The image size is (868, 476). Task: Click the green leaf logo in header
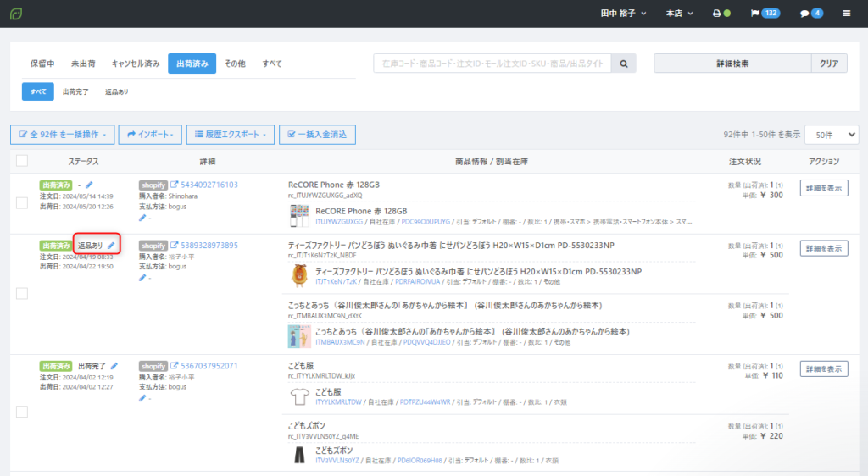15,14
